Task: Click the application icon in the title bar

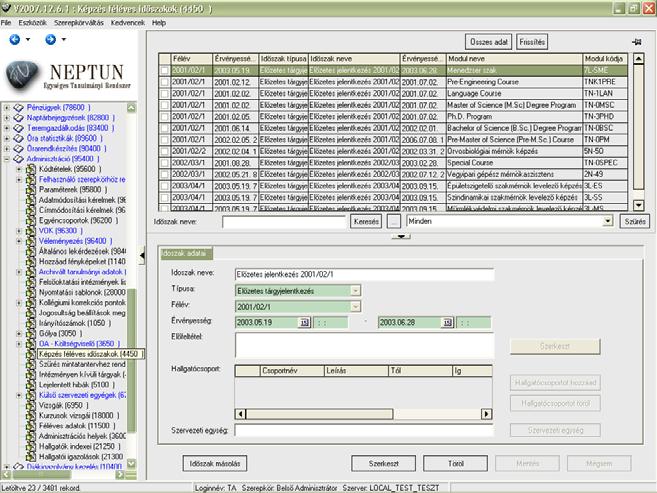Action: tap(6, 8)
